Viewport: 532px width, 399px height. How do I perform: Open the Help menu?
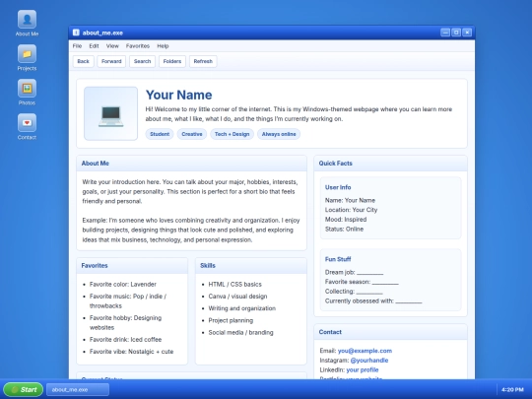163,45
